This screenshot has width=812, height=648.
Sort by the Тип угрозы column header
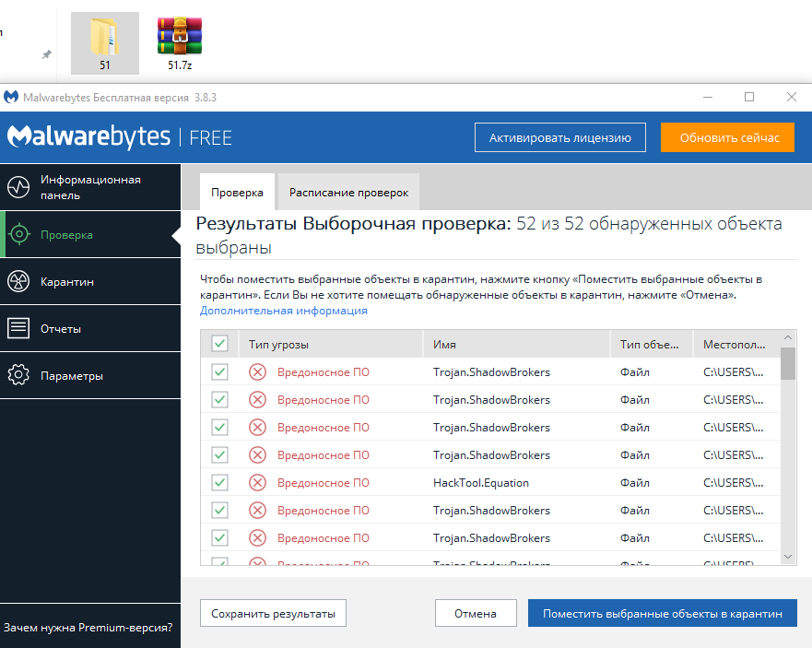330,344
